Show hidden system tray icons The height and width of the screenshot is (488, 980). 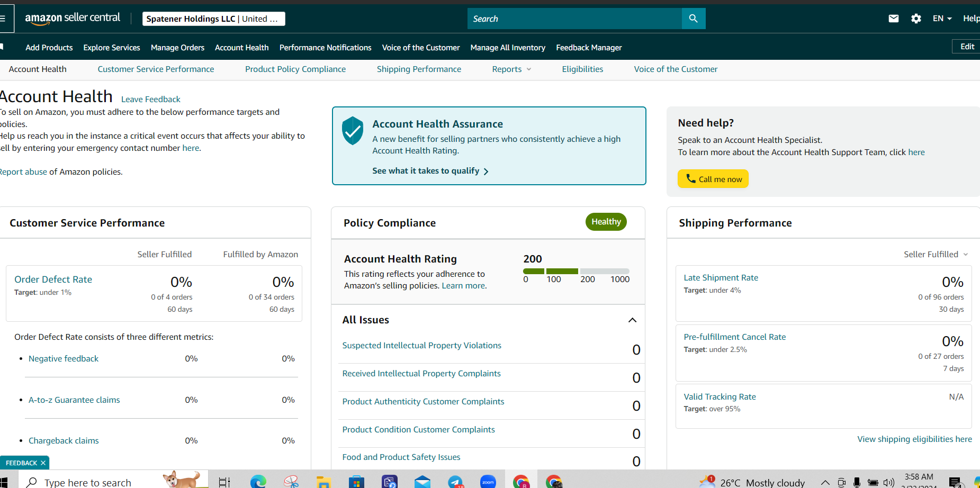[x=825, y=482]
